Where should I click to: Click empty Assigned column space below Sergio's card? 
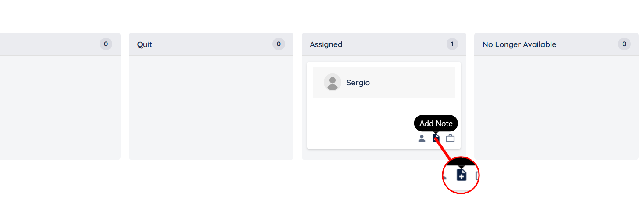tap(384, 154)
